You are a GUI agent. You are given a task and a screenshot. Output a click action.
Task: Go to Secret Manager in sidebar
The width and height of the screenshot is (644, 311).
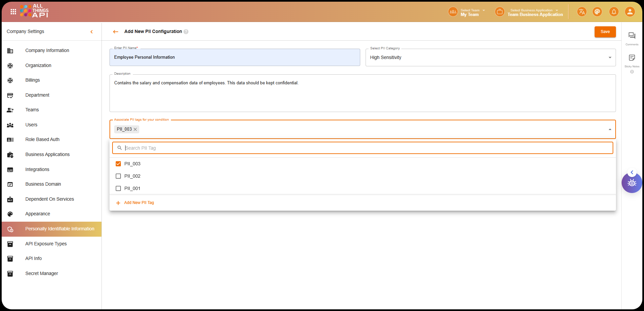(x=42, y=273)
